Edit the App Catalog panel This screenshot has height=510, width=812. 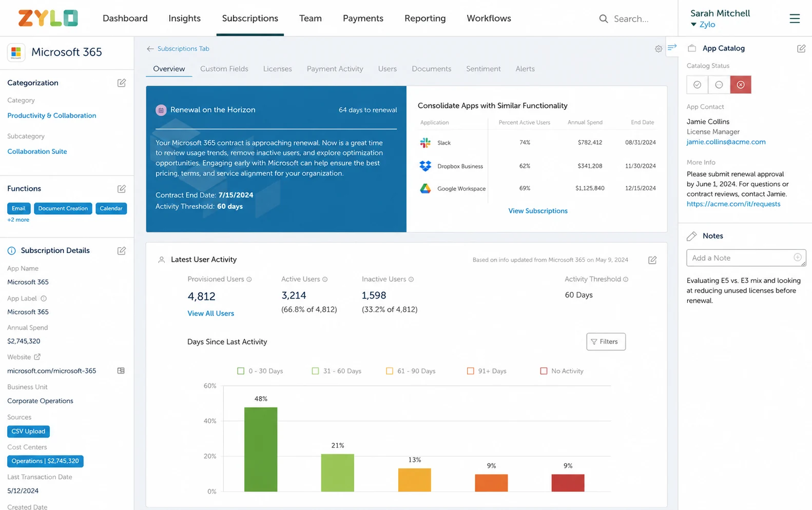tap(801, 48)
